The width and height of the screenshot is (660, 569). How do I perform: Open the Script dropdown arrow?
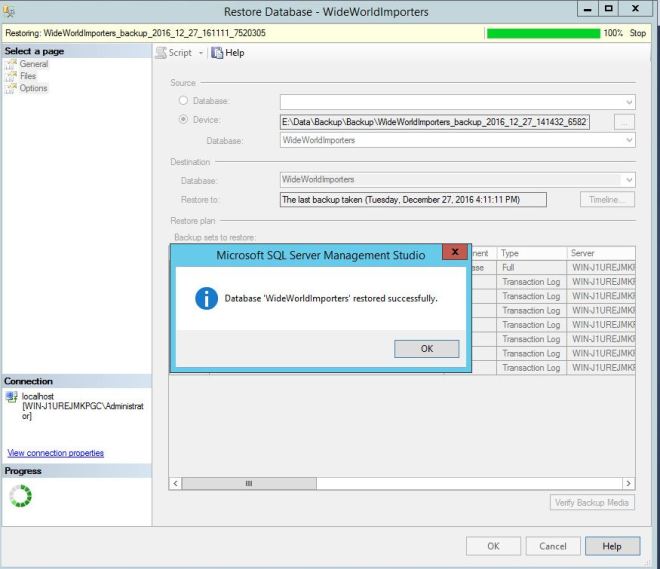coord(201,53)
